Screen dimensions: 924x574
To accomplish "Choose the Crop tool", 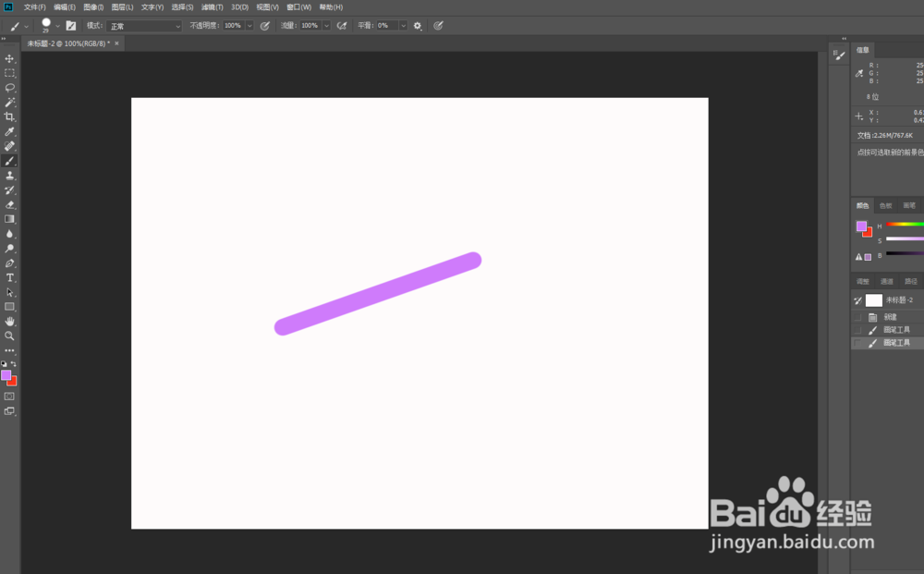I will click(10, 116).
